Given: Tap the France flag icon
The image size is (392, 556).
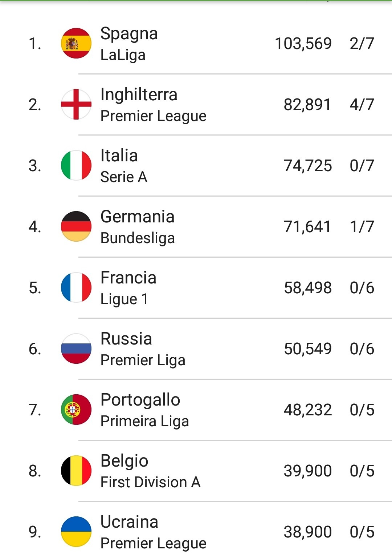Looking at the screenshot, I should click(x=76, y=287).
